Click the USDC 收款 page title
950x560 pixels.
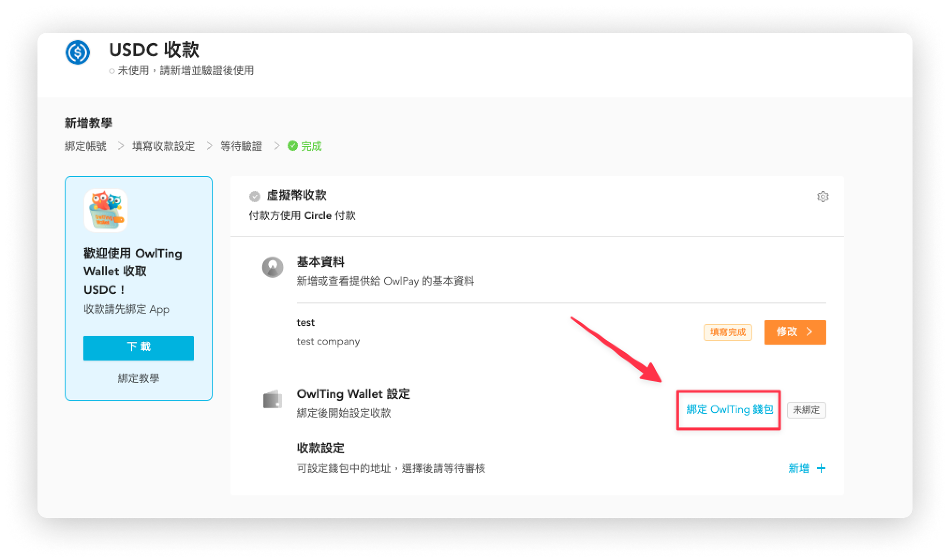(154, 50)
